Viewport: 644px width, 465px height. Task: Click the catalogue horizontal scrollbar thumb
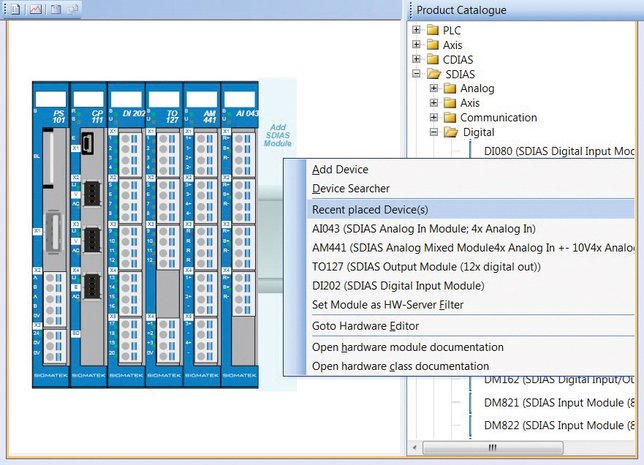click(492, 447)
